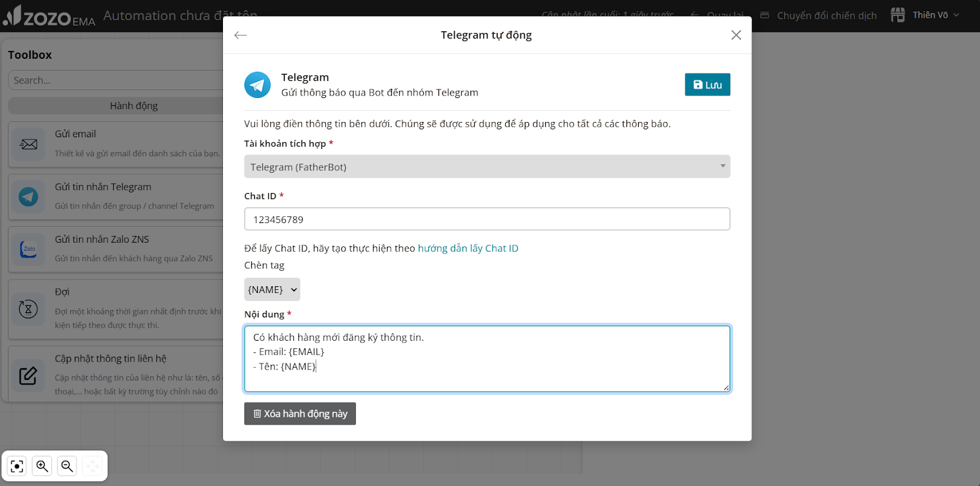Click into the Nội dung text area
980x486 pixels.
point(487,359)
